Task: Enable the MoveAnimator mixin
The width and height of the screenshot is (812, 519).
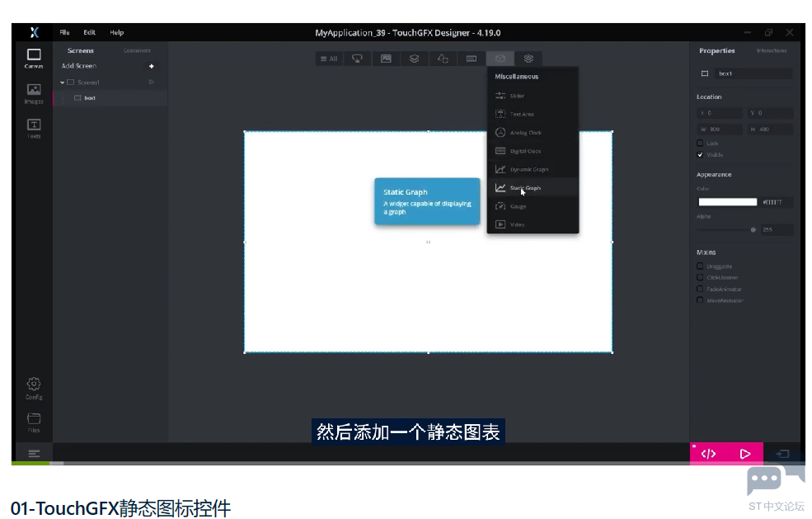Action: point(700,300)
